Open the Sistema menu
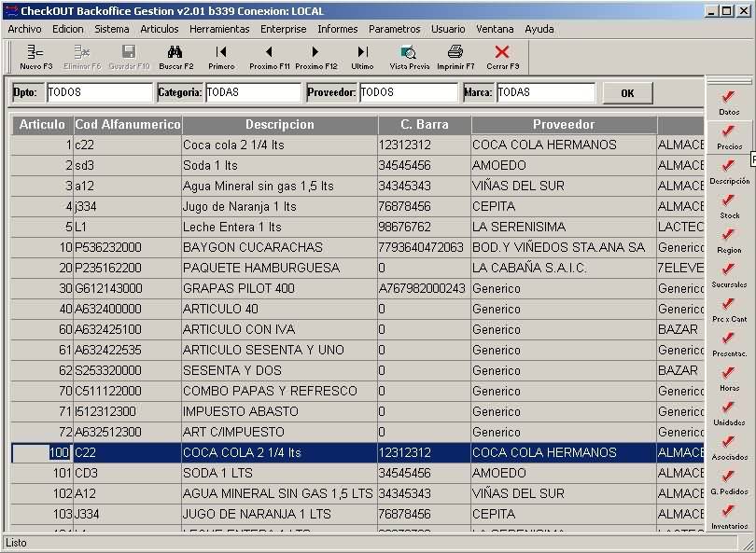 [x=112, y=29]
